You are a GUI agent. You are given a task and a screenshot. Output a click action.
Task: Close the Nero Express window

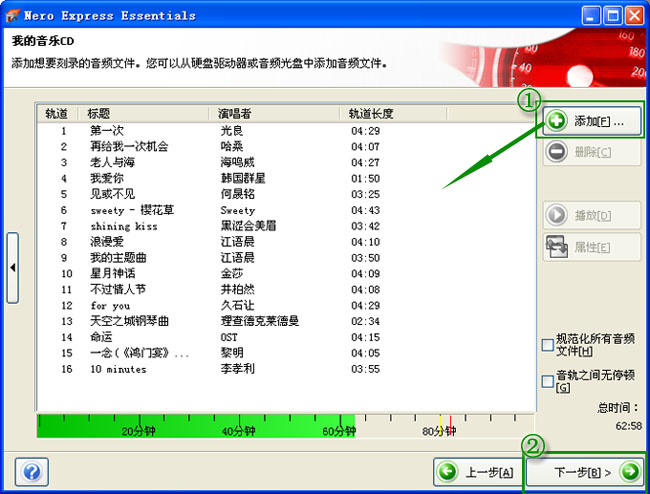point(634,16)
